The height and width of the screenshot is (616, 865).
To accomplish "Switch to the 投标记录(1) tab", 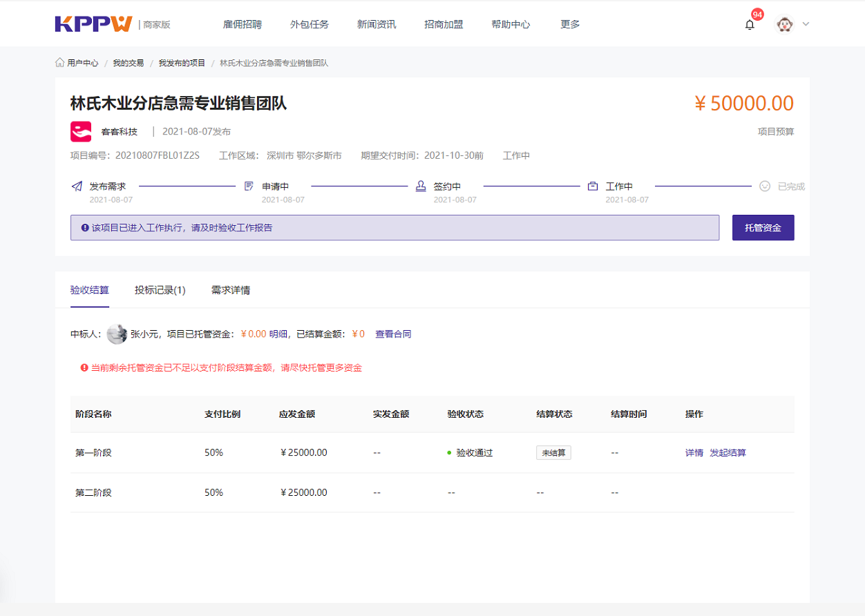I will (x=160, y=290).
